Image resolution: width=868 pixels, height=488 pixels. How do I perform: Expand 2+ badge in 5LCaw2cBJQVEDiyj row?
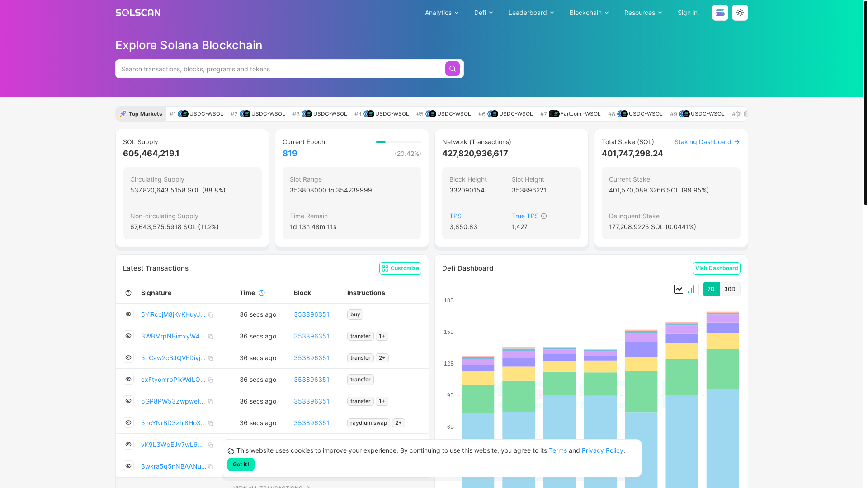382,358
